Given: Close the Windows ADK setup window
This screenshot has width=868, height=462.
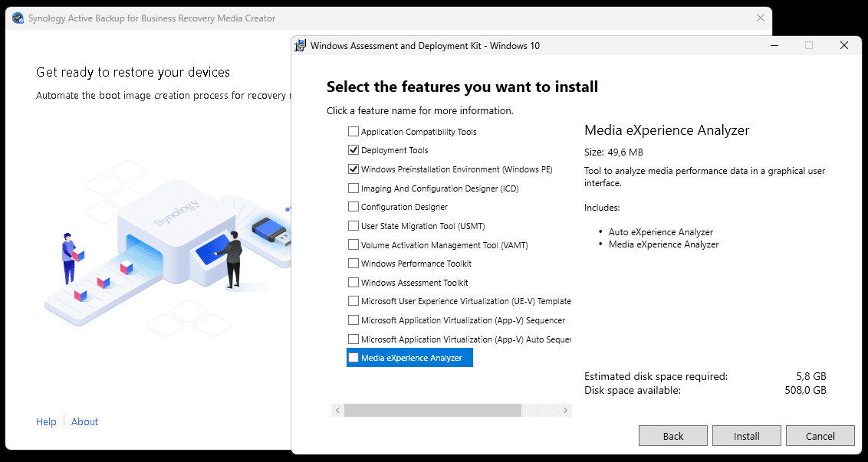Looking at the screenshot, I should (843, 45).
